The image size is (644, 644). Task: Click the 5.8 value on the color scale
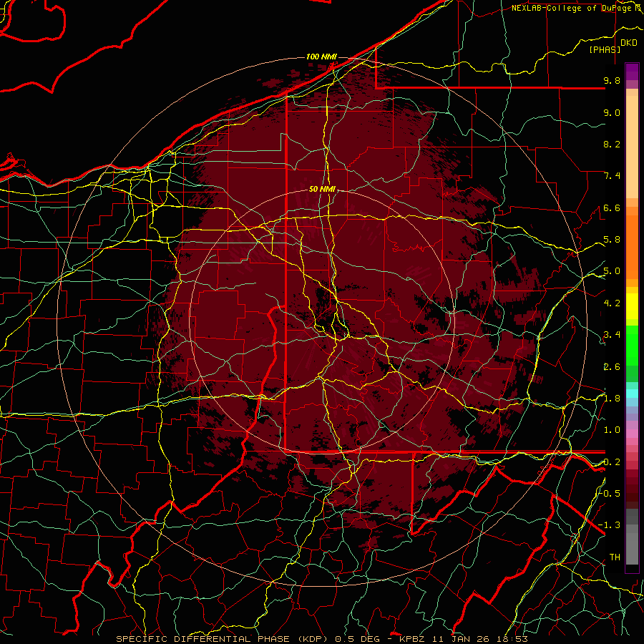pos(612,240)
